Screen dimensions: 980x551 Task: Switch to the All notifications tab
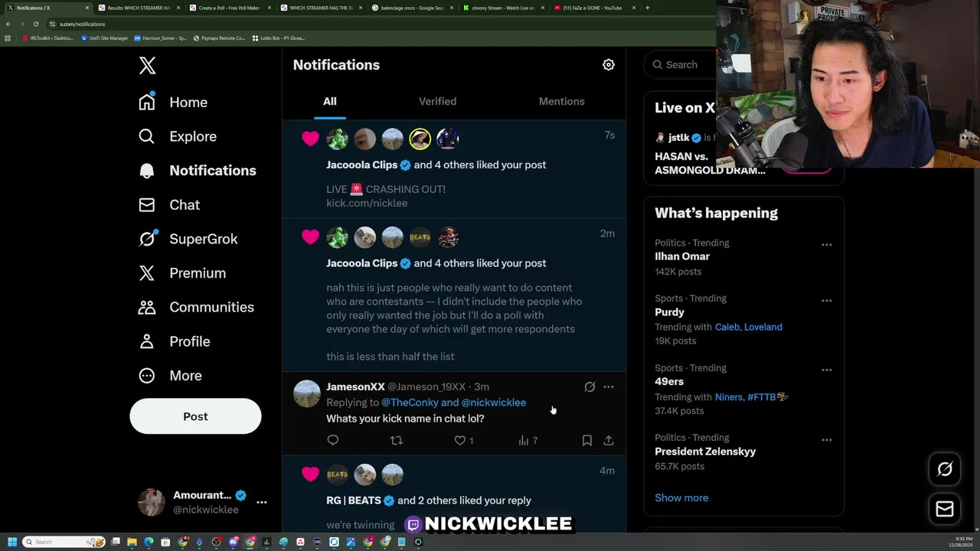330,101
